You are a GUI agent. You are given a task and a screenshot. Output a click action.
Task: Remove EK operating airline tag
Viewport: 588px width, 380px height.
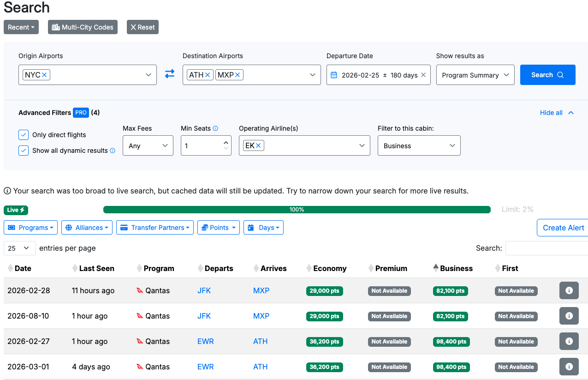click(258, 145)
